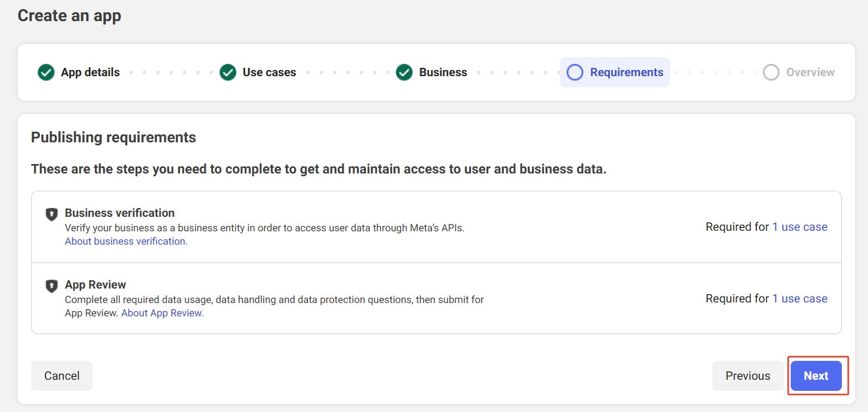Go to the Use cases step
The width and height of the screenshot is (868, 412).
click(269, 72)
